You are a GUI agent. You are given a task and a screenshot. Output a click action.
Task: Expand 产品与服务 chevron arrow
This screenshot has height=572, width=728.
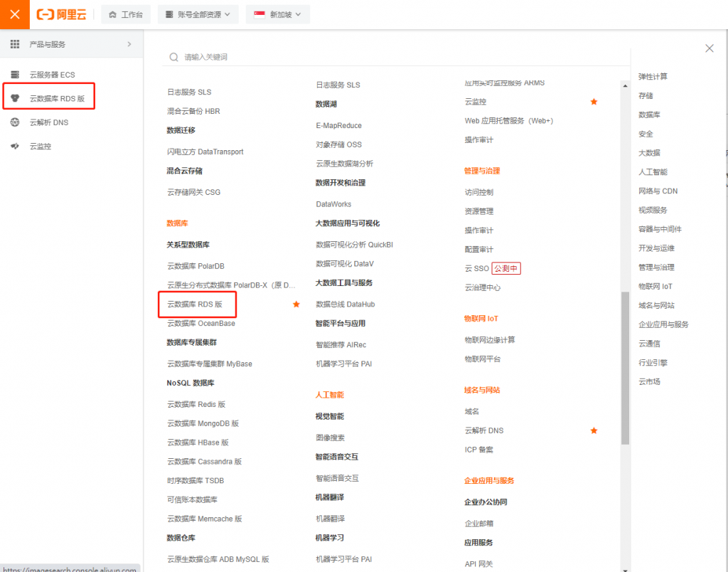click(129, 44)
